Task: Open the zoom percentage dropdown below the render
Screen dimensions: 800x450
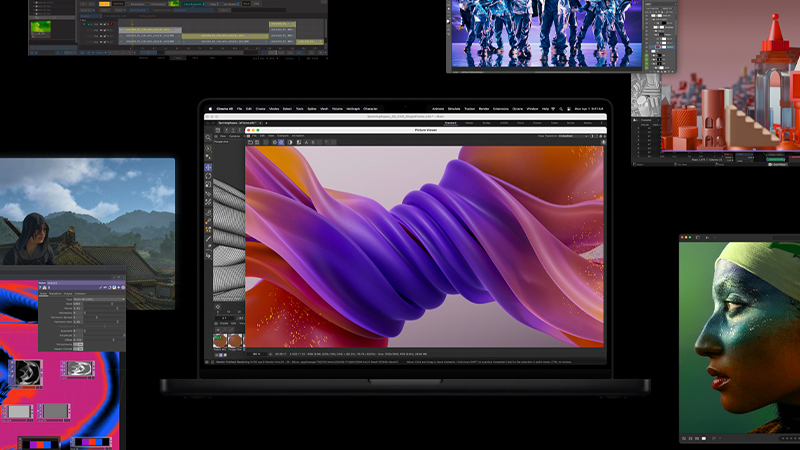Action: coord(257,354)
